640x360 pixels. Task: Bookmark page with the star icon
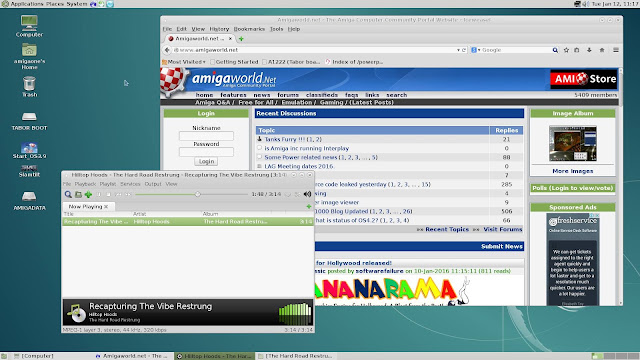pos(566,50)
